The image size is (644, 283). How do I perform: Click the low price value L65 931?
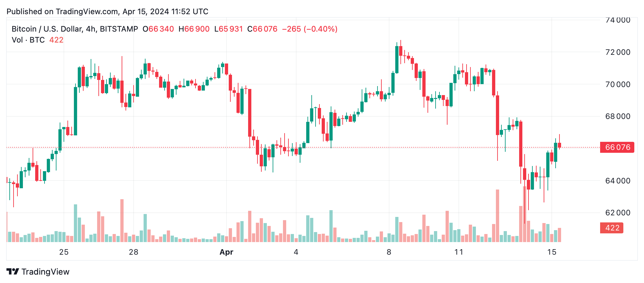tap(228, 29)
